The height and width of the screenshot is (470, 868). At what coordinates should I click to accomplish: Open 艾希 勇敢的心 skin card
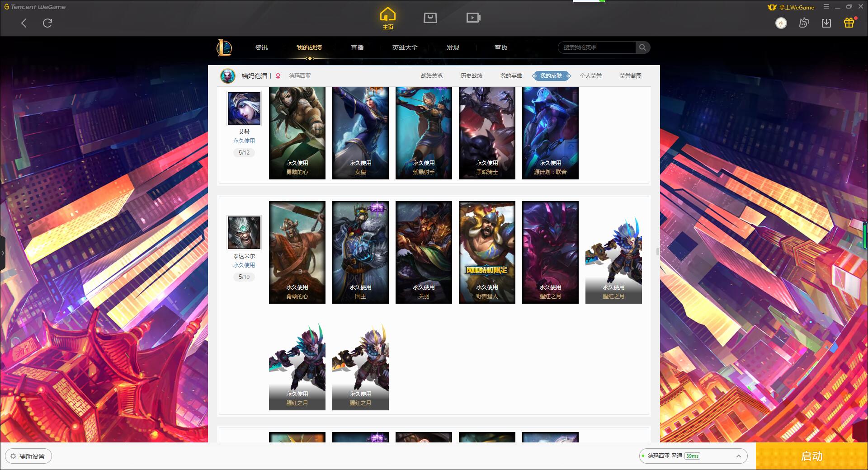point(297,133)
